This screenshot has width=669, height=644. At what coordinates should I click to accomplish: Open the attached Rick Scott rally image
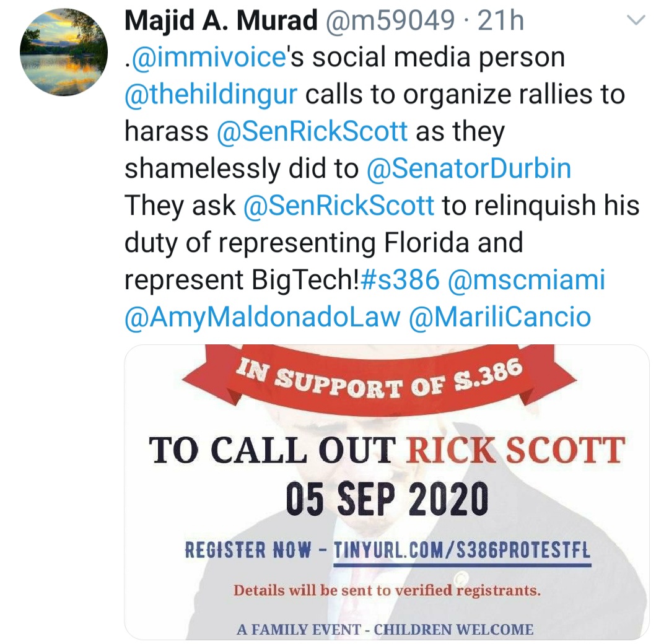tap(387, 492)
